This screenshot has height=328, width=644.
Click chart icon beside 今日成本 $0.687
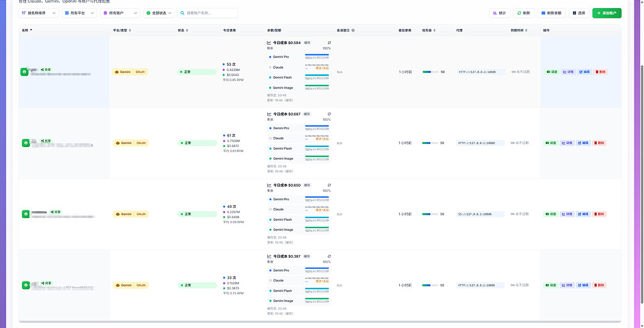(x=269, y=114)
